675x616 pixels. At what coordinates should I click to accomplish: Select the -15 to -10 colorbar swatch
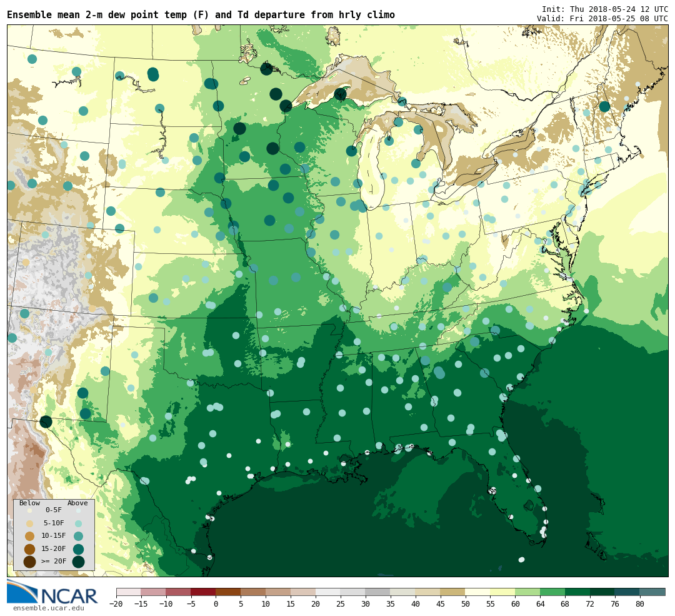[x=154, y=592]
